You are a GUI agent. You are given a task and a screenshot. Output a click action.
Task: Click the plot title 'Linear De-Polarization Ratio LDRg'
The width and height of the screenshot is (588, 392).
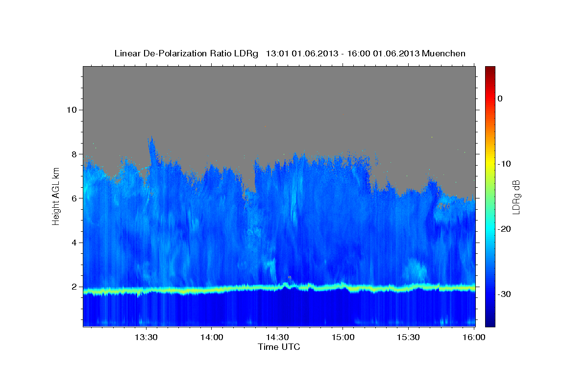186,53
